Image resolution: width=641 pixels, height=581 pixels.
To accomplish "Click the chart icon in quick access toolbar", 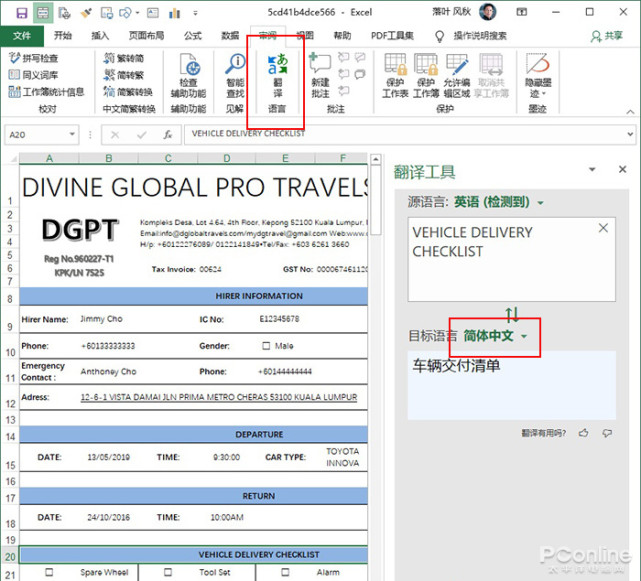I will (x=174, y=13).
